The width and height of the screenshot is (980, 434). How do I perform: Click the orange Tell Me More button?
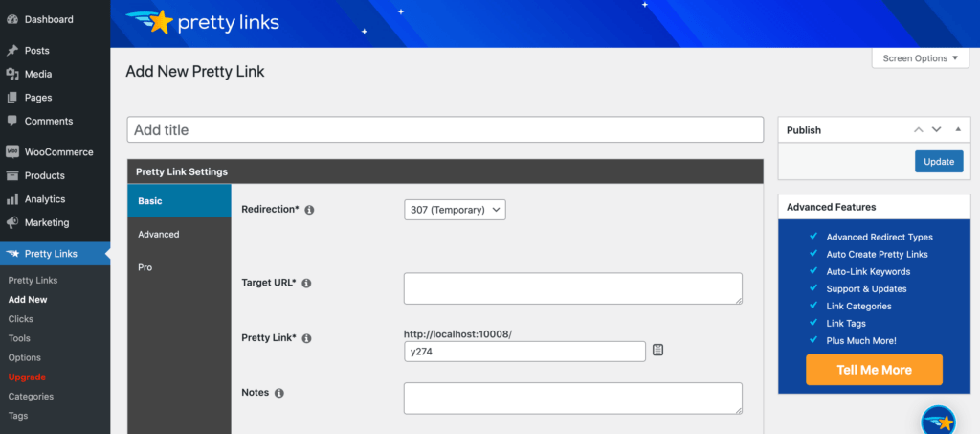[874, 370]
